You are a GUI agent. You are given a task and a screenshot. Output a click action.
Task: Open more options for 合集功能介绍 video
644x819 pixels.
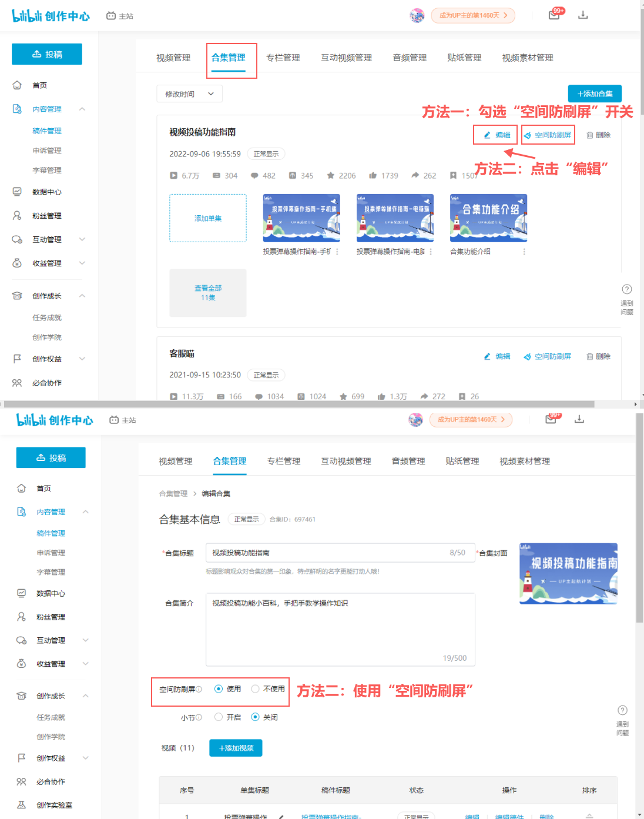click(x=524, y=252)
